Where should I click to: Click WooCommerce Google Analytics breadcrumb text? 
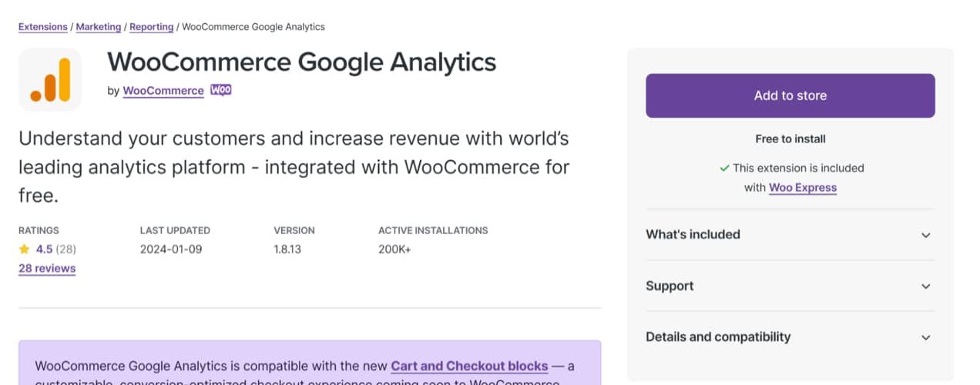253,27
